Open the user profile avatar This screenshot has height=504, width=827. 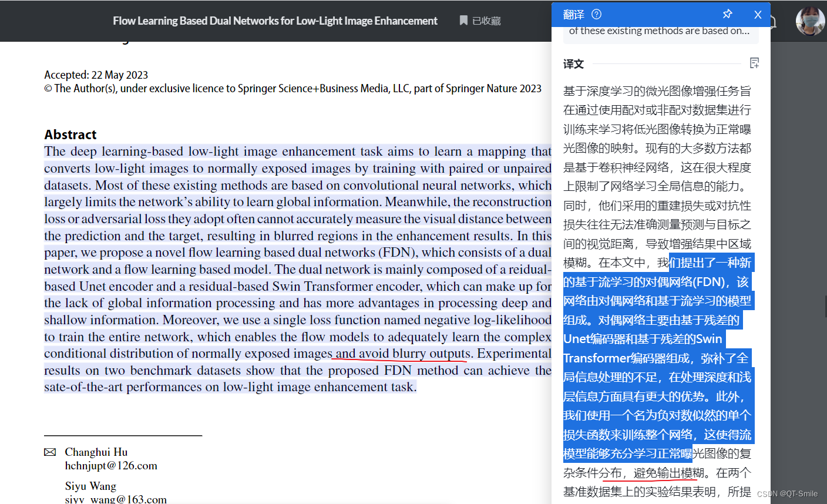[x=810, y=21]
